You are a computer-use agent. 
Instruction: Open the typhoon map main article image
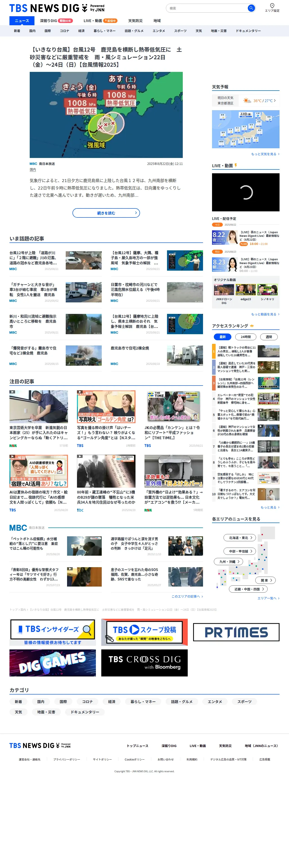click(x=106, y=115)
